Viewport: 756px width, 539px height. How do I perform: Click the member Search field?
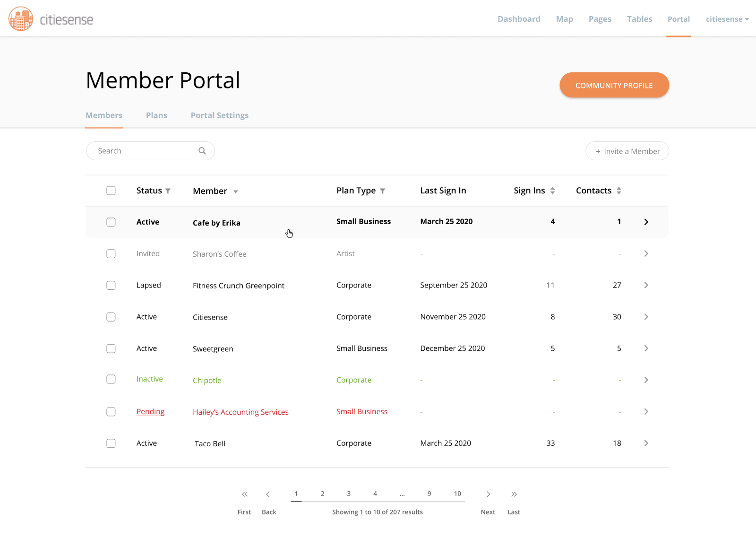coord(150,151)
